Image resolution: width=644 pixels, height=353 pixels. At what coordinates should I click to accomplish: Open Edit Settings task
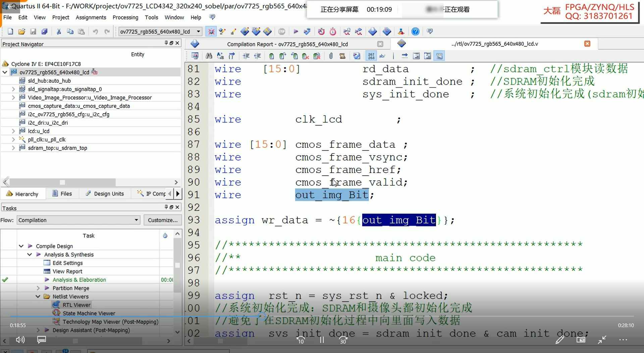[67, 263]
